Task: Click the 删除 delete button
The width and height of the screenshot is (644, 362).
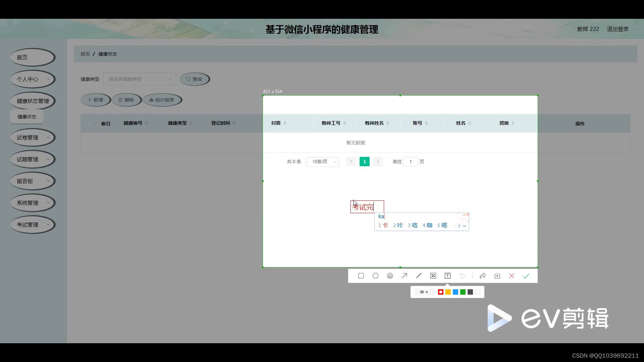Action: tap(126, 100)
